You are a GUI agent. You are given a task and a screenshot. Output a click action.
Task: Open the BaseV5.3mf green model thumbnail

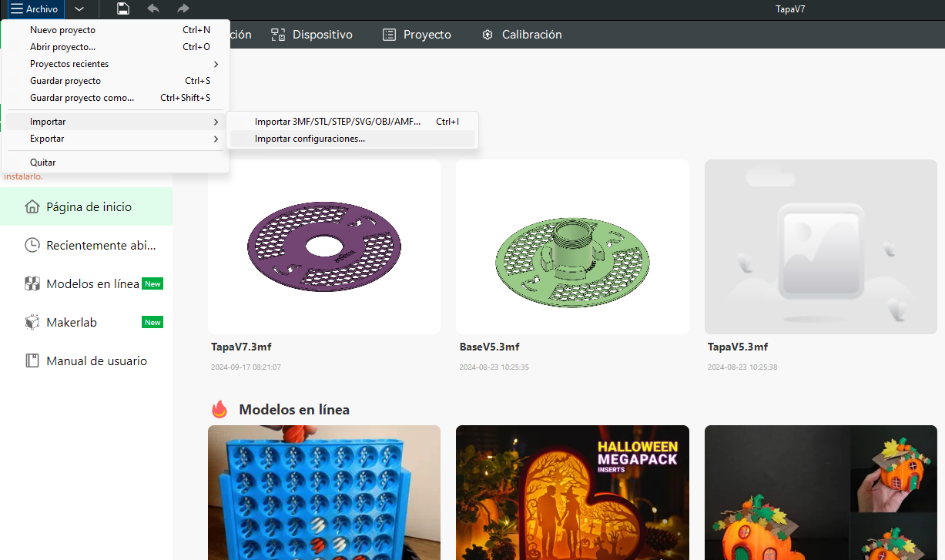point(572,246)
